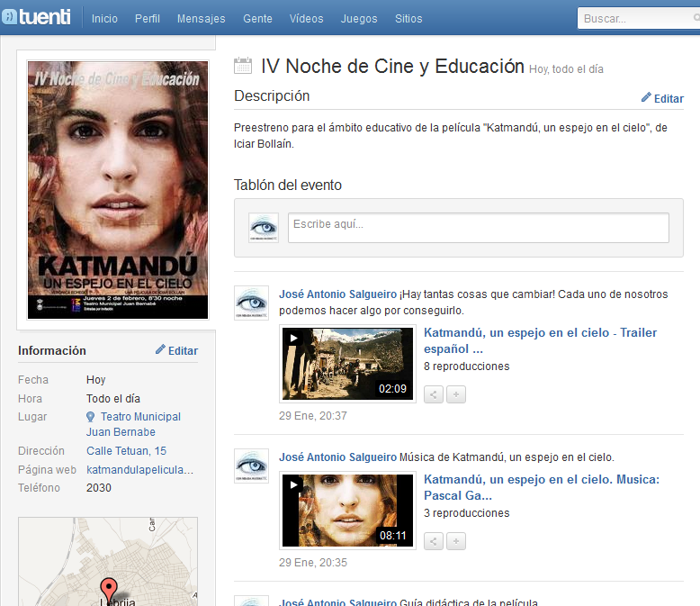Play the Trailer español video thumbnail
This screenshot has height=606, width=700.
click(x=347, y=363)
